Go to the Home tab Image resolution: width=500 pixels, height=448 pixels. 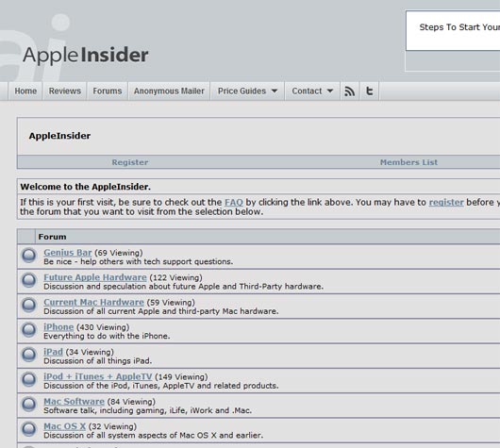point(25,91)
